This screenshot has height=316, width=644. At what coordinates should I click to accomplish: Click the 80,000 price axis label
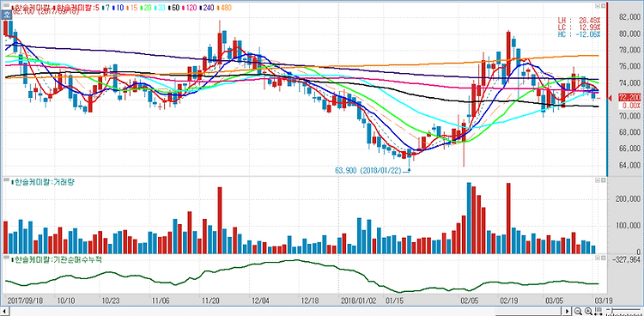coord(630,33)
